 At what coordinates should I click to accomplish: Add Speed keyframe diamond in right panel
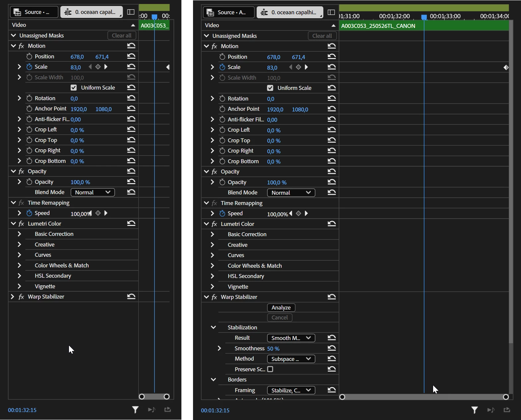298,213
